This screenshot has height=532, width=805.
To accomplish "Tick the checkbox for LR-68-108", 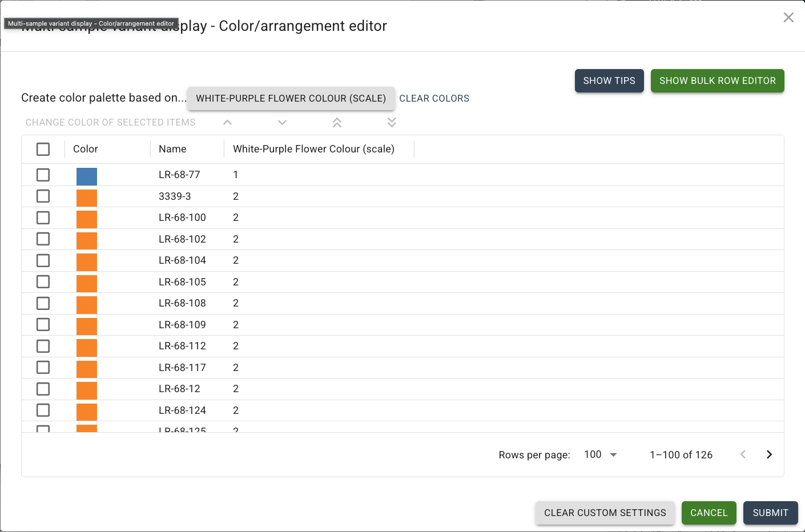I will coord(43,303).
